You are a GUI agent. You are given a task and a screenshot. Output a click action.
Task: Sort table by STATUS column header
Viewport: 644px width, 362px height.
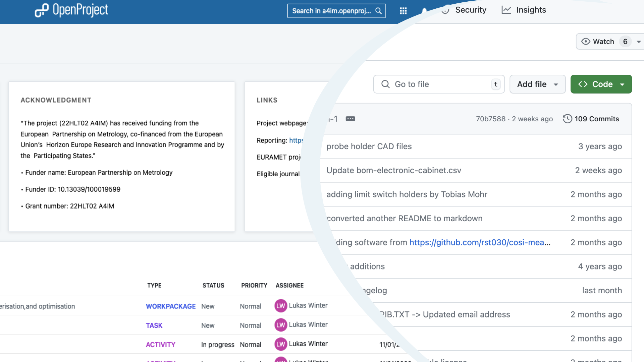[x=213, y=285]
